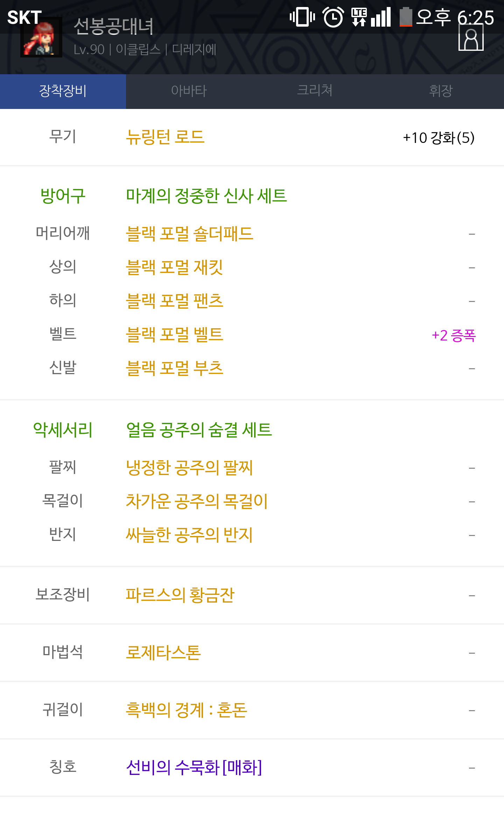Open weapon item 뉴링턴 로드
504x838 pixels.
coord(165,137)
